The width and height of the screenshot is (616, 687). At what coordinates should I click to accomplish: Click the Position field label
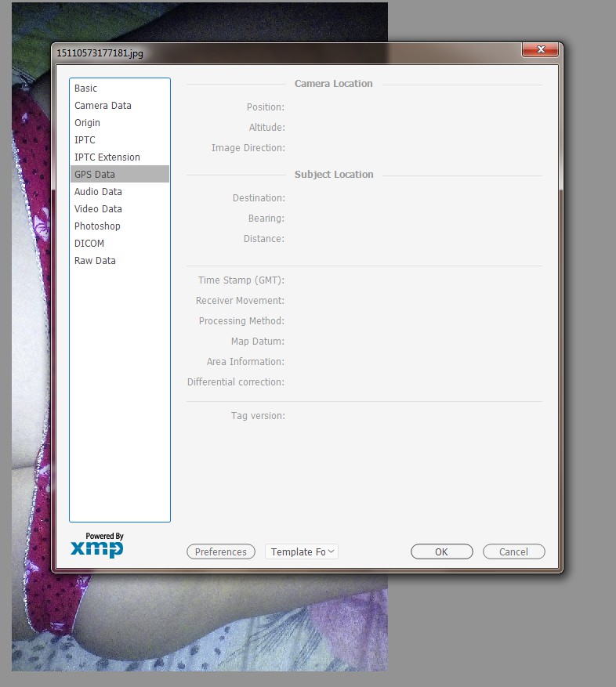point(266,107)
